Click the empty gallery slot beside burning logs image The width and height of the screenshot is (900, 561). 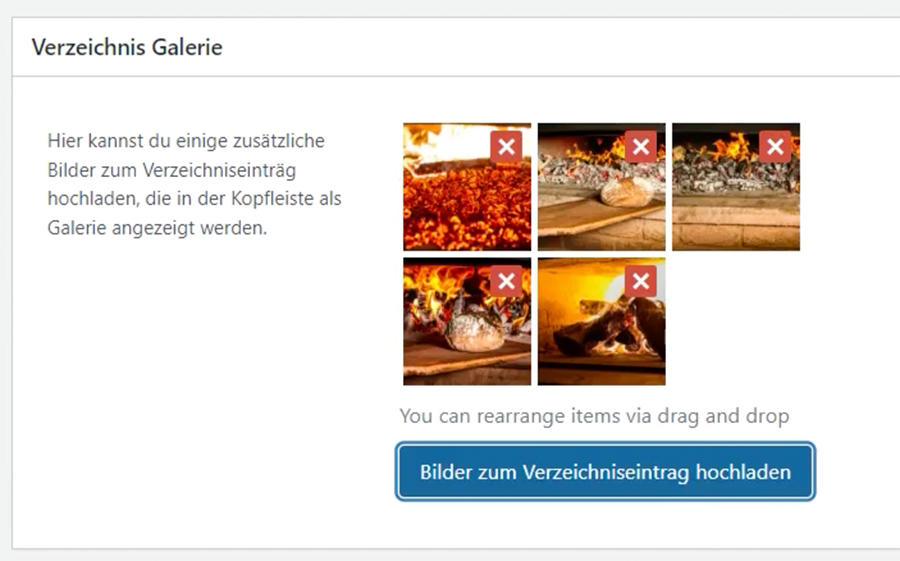click(x=736, y=322)
